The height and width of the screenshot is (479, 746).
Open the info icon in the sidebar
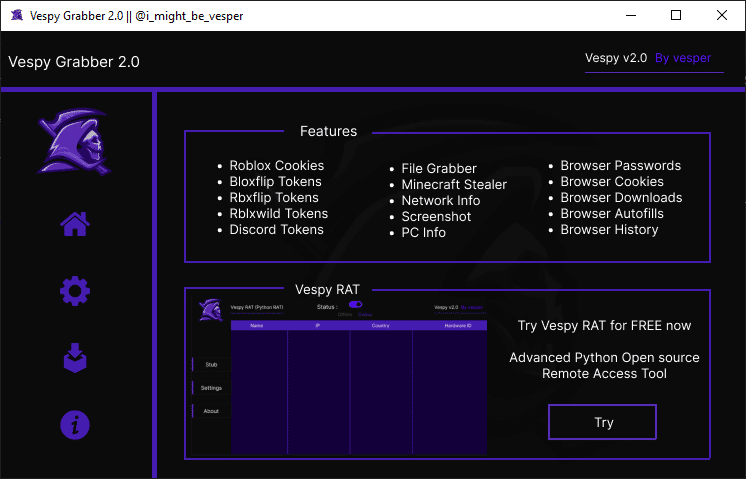pos(75,425)
